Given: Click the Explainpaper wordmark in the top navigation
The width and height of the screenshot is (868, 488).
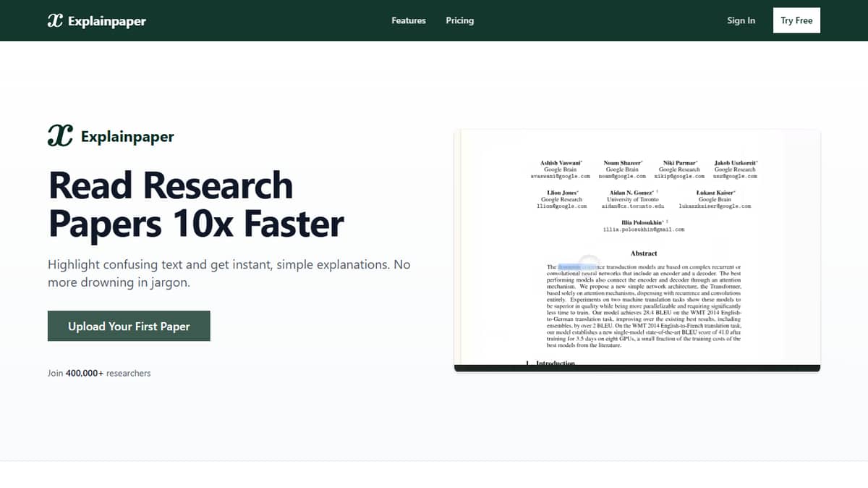Looking at the screenshot, I should click(x=107, y=21).
